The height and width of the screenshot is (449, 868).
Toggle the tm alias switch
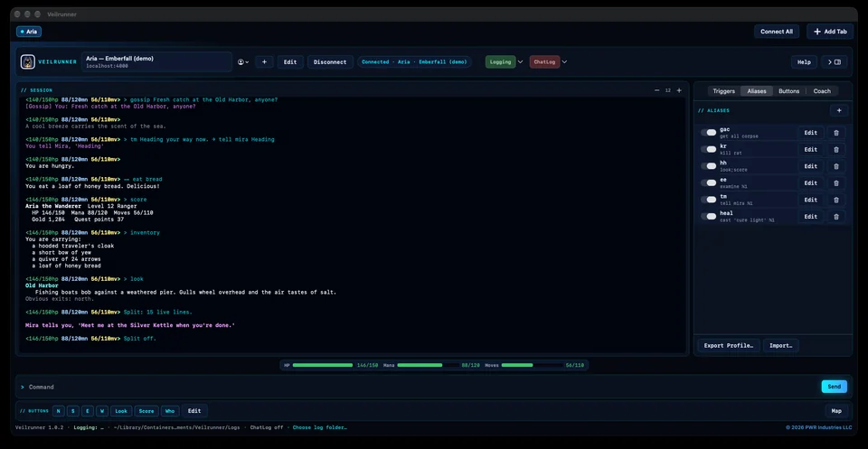[708, 200]
